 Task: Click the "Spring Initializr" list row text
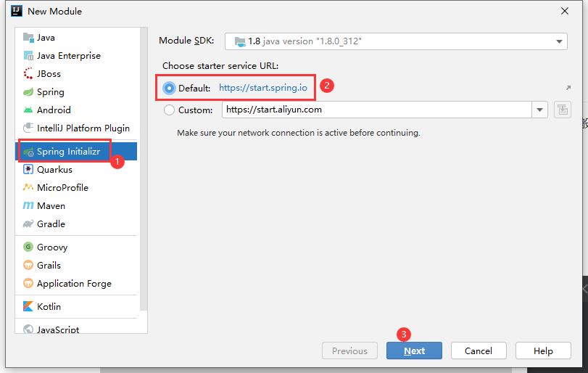[x=69, y=152]
